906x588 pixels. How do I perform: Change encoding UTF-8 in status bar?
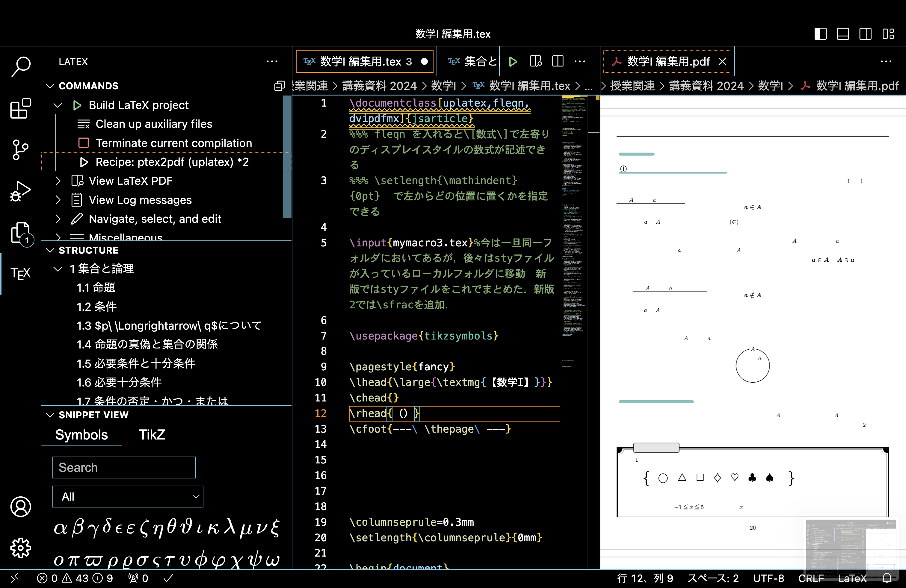pos(768,578)
